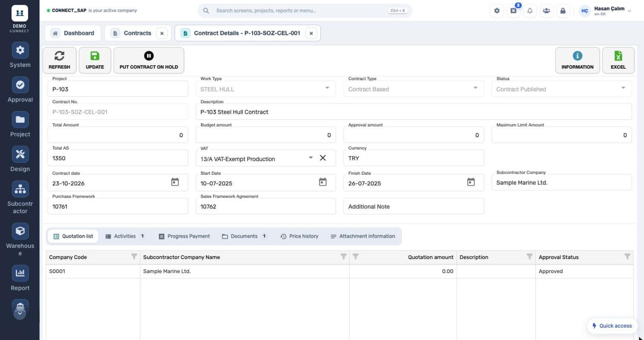Open Contract date calendar picker
The width and height of the screenshot is (644, 340).
pyautogui.click(x=175, y=182)
